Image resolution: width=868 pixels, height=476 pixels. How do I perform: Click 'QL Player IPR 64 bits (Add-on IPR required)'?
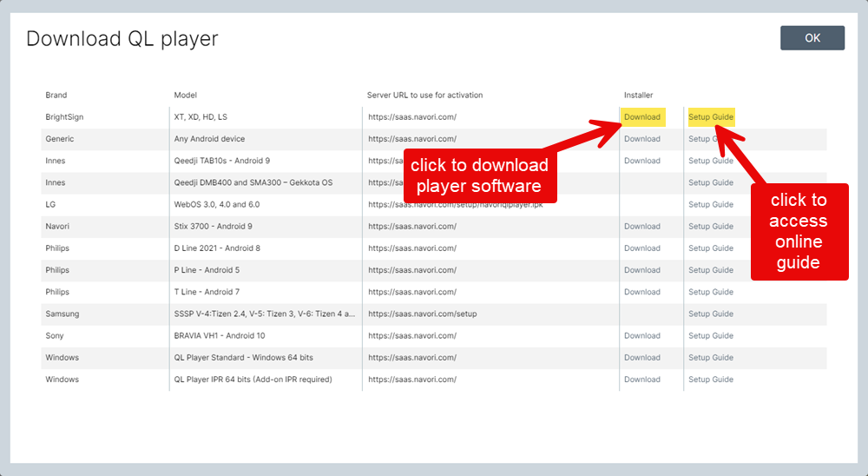coord(253,380)
